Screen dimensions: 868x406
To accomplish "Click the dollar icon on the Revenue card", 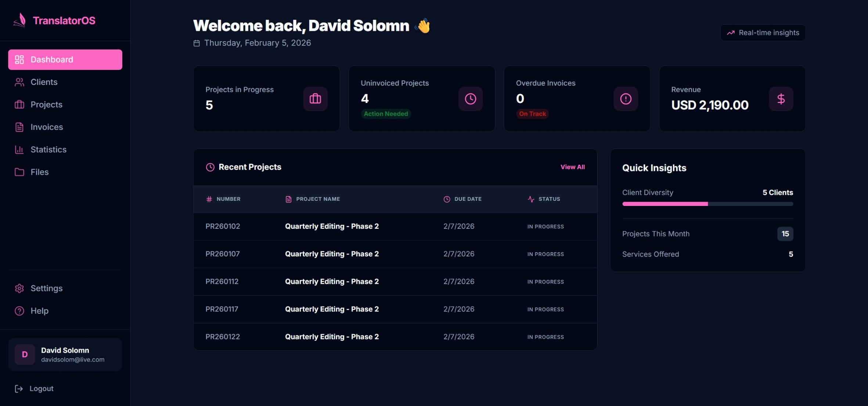I will (781, 99).
